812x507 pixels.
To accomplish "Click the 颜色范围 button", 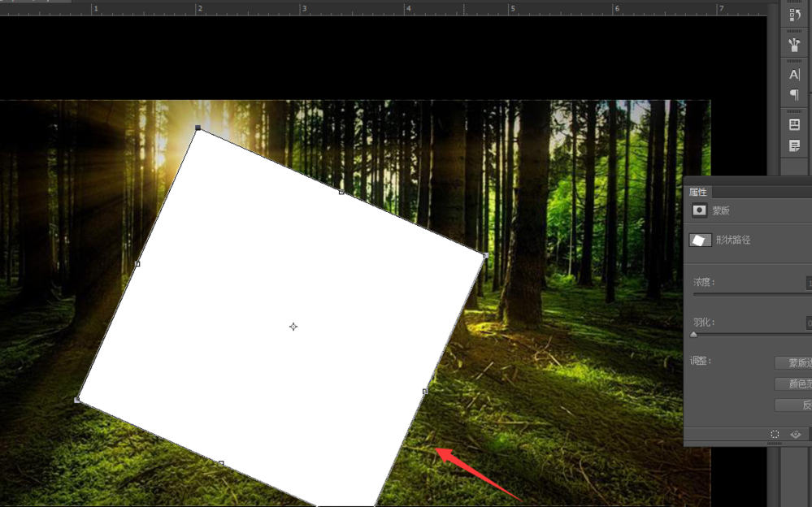I will point(793,383).
